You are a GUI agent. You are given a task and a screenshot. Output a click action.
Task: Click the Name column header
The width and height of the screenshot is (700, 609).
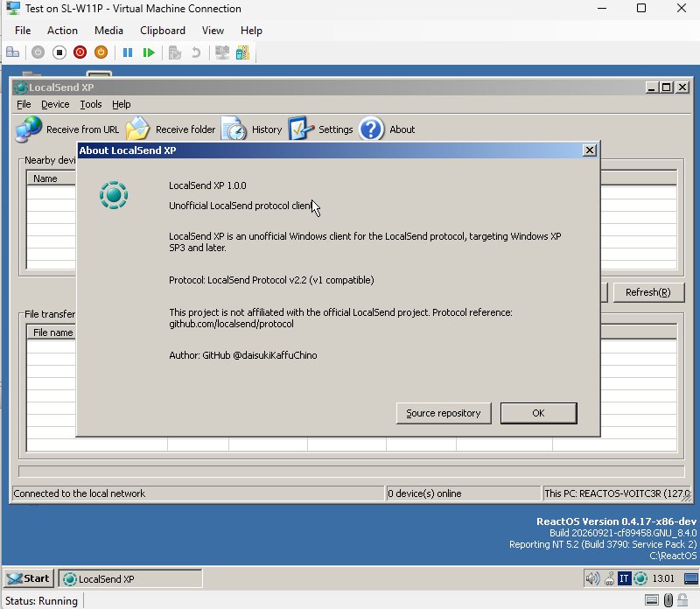click(x=52, y=178)
